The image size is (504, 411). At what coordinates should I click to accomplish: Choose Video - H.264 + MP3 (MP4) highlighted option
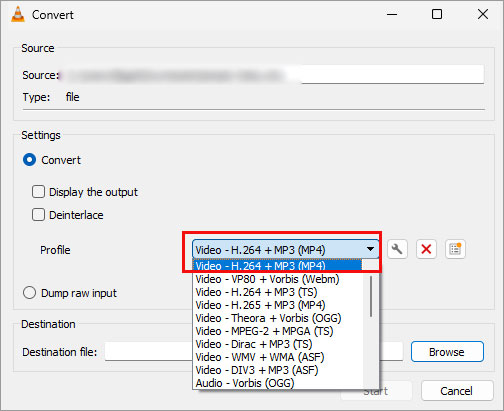pos(277,266)
